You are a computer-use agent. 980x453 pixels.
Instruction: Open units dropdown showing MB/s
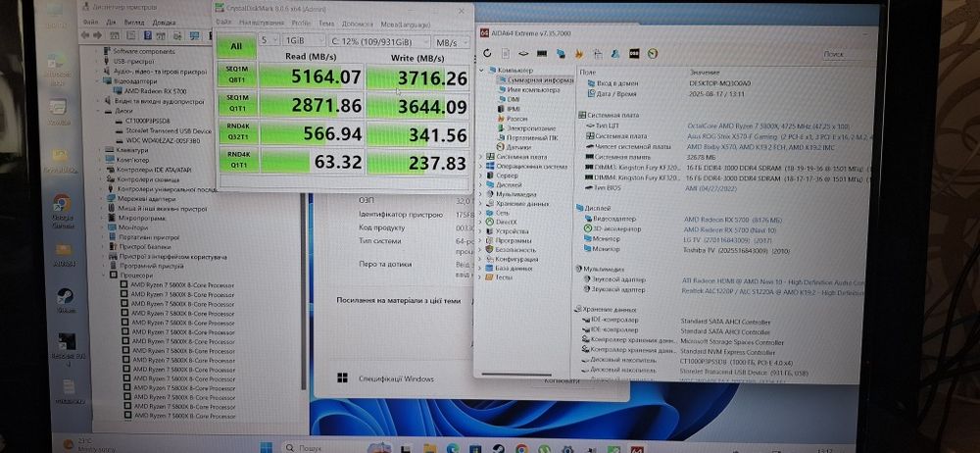(x=451, y=42)
